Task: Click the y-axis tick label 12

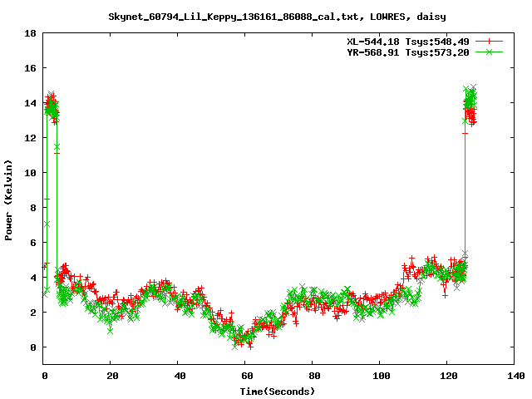Action: pyautogui.click(x=30, y=138)
